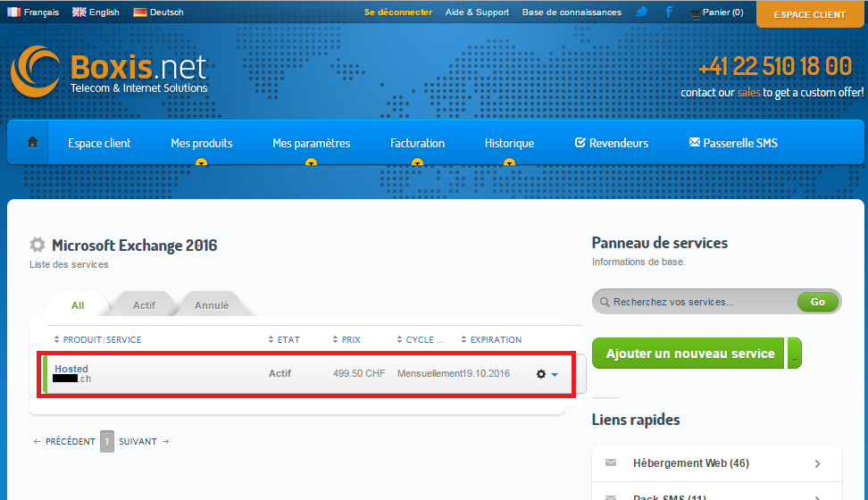Click the ESPACE CLIENT orange button
Screen dimensions: 868x500
809,14
